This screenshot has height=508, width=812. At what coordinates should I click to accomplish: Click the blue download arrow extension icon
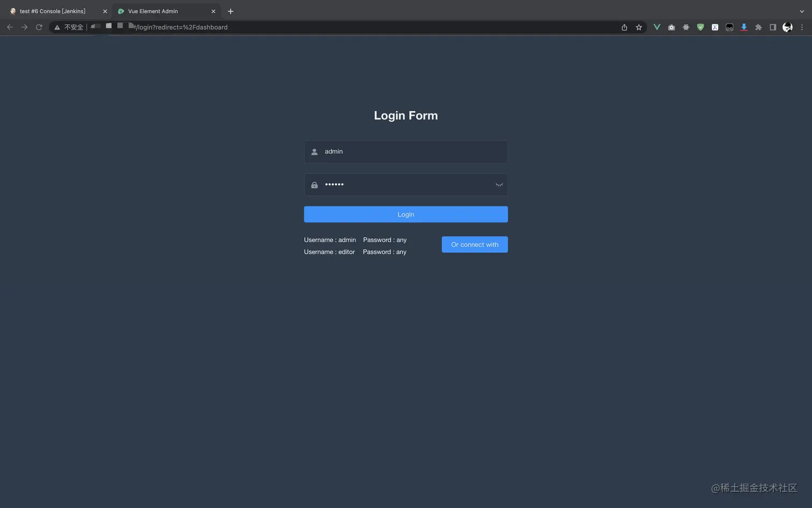coord(744,27)
